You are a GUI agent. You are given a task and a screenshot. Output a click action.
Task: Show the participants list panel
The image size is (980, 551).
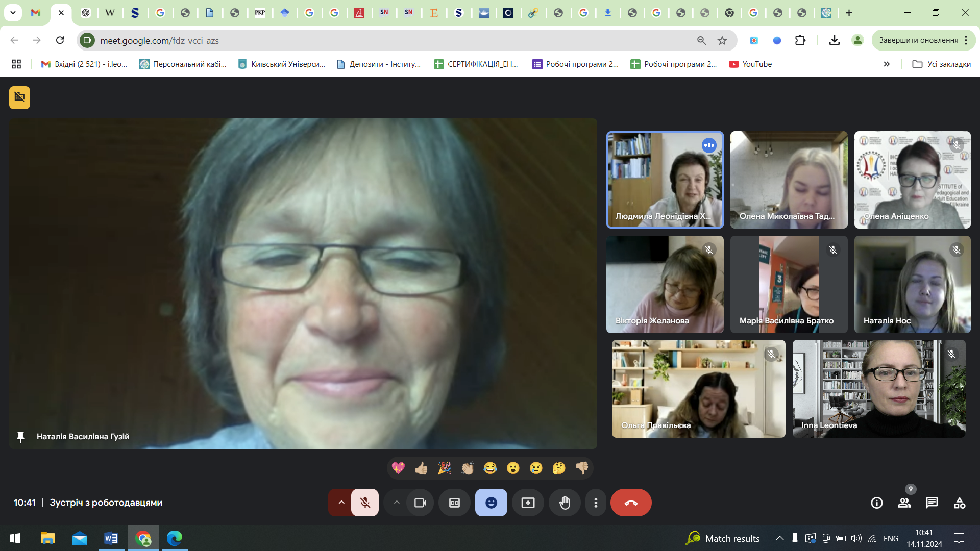click(x=904, y=503)
